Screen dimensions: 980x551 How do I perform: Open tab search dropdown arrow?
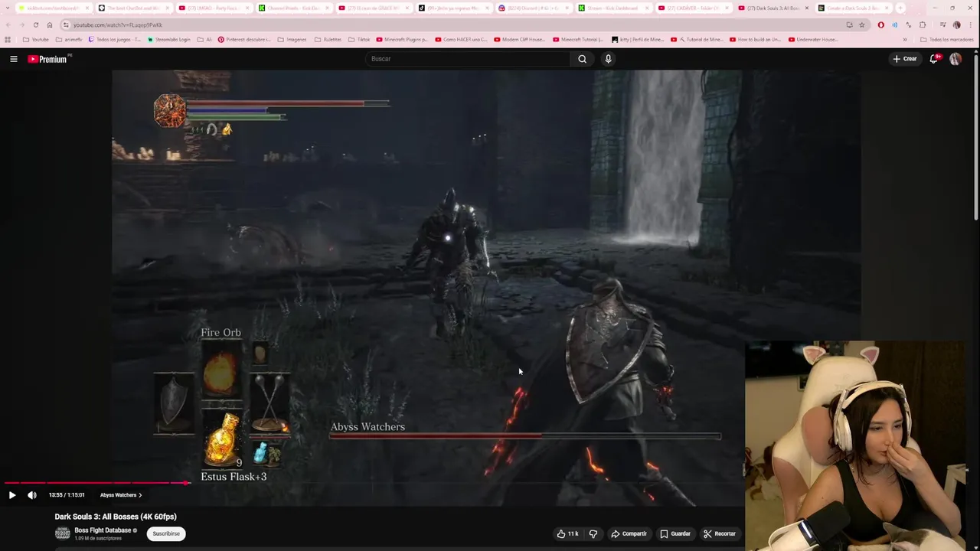(x=8, y=8)
